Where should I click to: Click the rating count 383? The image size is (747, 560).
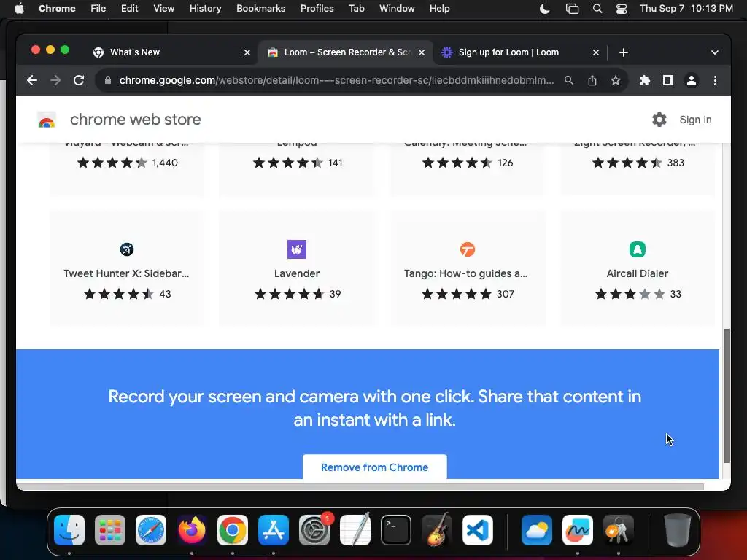coord(676,163)
